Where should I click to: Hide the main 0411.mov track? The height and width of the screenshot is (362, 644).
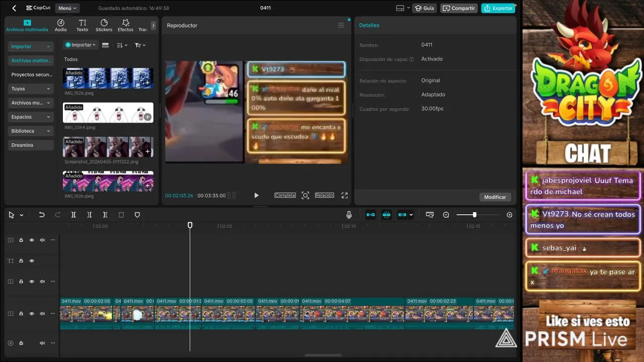[x=32, y=313]
